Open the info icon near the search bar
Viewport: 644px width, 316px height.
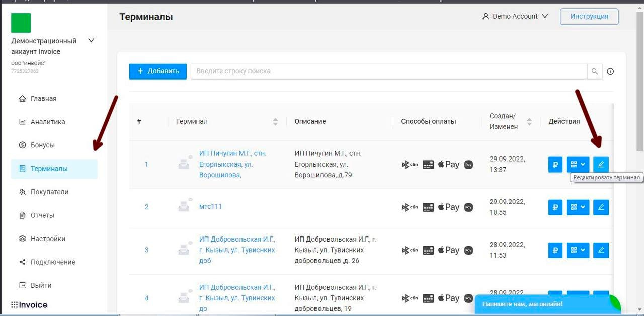(x=610, y=71)
